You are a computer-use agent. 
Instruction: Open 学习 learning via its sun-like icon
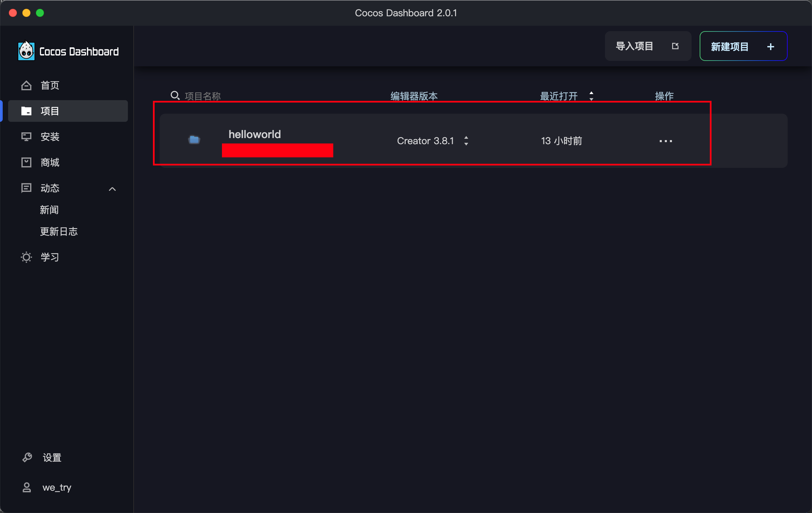[26, 257]
